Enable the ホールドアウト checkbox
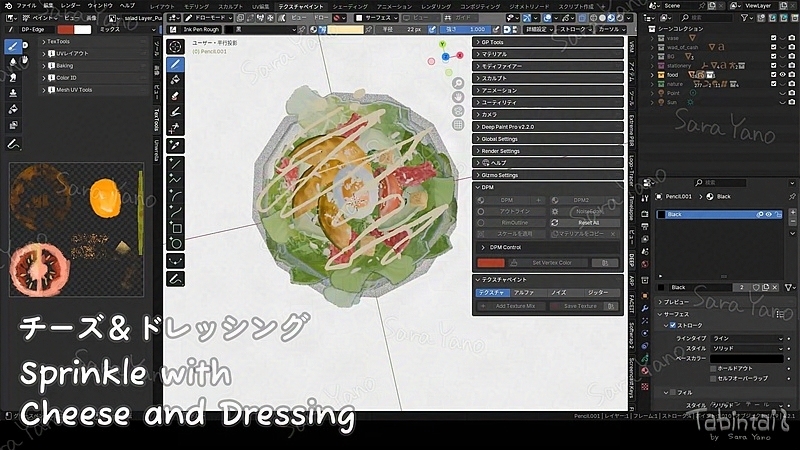The image size is (800, 450). point(713,368)
